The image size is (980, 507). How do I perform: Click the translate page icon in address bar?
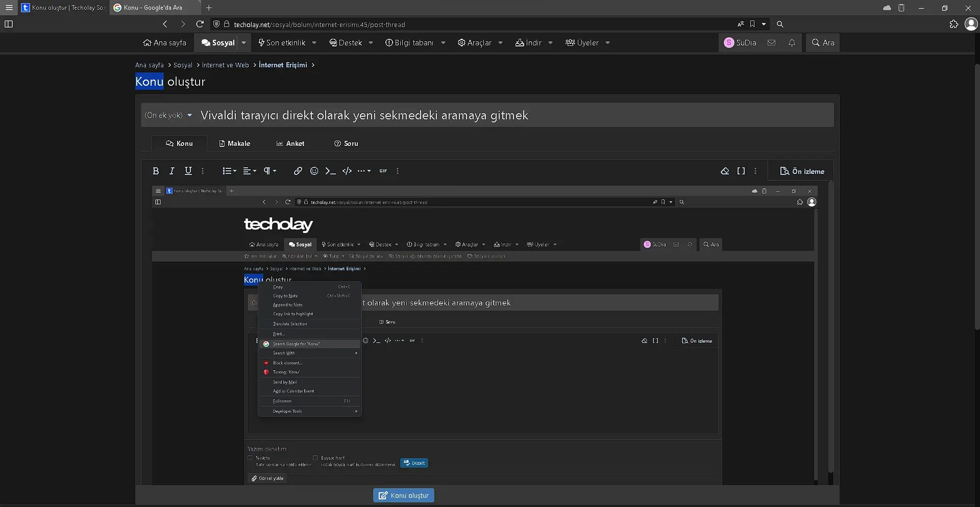(x=741, y=24)
